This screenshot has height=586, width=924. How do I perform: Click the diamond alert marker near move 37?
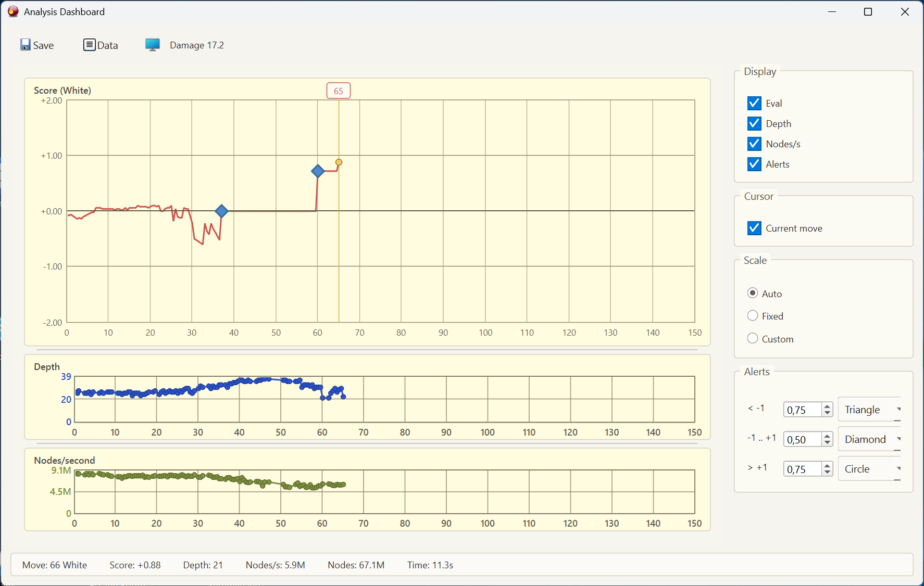[x=221, y=211]
